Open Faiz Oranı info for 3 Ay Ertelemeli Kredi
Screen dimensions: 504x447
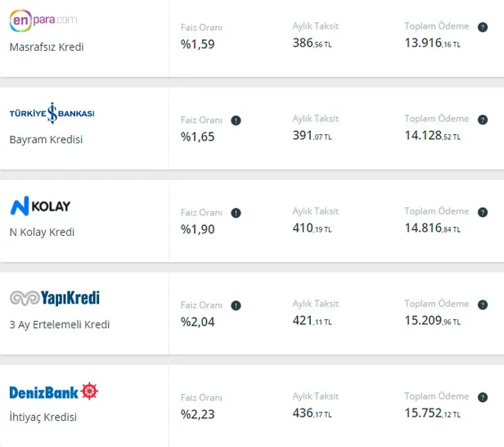236,305
